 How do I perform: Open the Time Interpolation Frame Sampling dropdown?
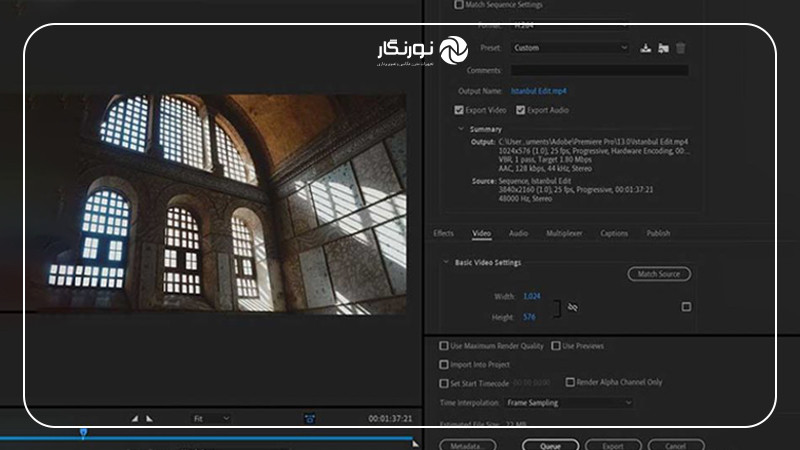point(568,402)
